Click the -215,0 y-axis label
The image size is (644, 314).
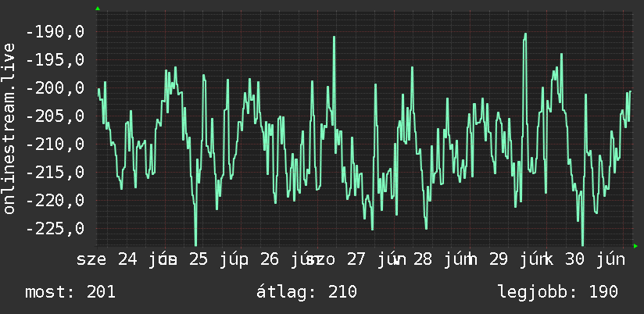pyautogui.click(x=55, y=173)
